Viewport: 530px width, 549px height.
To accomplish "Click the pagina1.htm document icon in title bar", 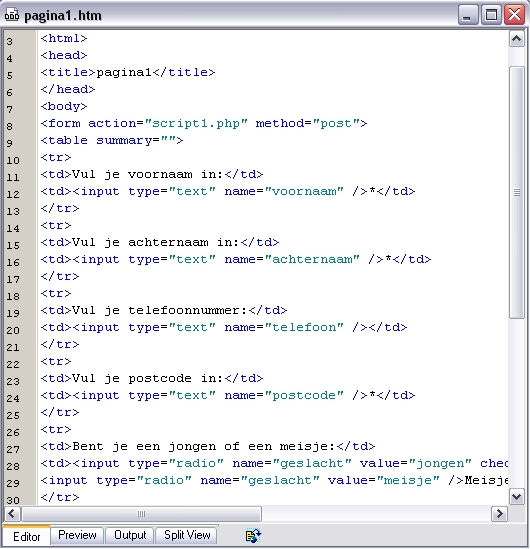I will pos(11,15).
